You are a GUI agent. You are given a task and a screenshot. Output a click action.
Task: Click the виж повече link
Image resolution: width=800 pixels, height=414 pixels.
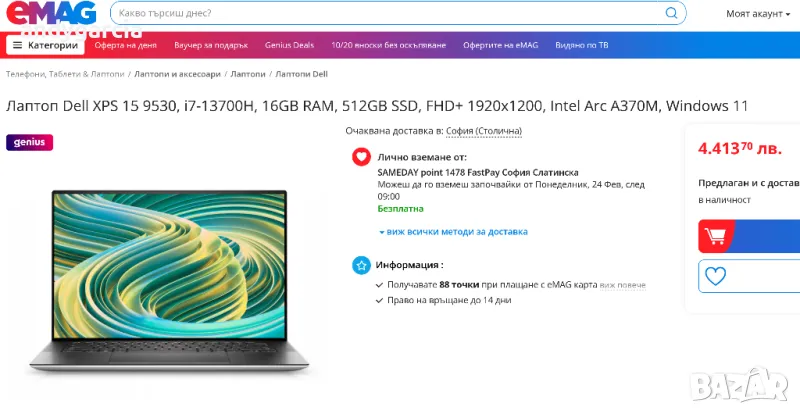pos(622,285)
